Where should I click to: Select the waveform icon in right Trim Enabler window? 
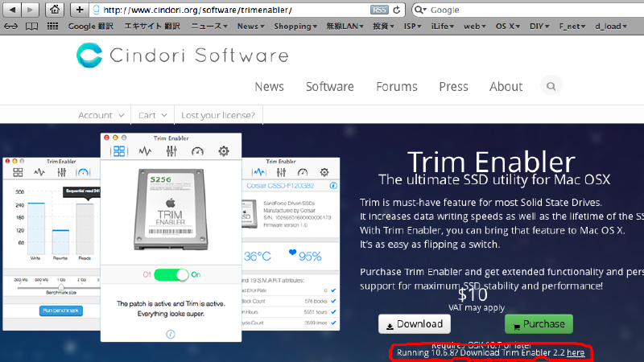coord(258,172)
